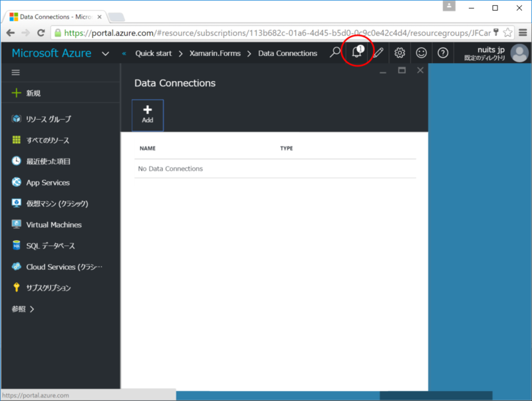
Task: Close the Data Connections browser tab
Action: tap(99, 17)
